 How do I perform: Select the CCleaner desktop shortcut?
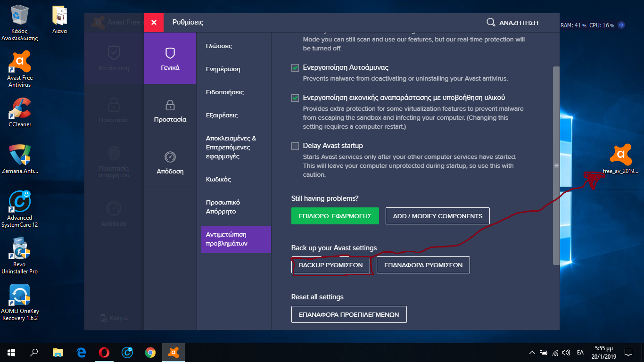[20, 112]
